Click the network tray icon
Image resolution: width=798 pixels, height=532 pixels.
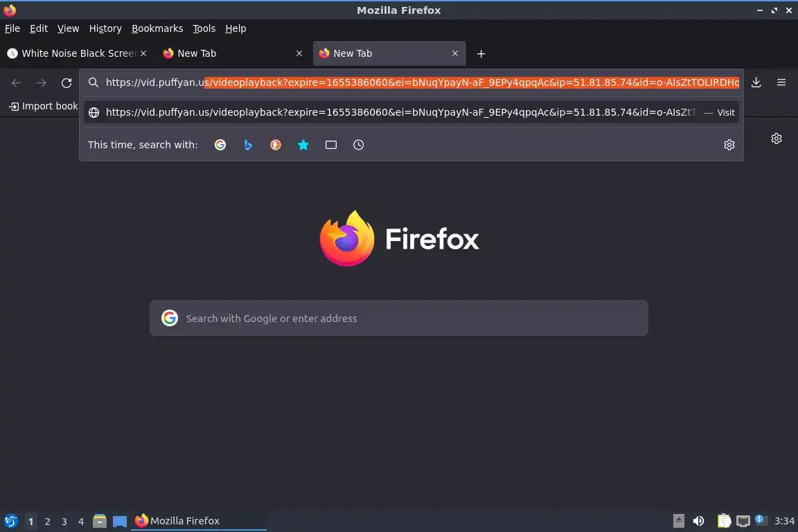pyautogui.click(x=743, y=521)
